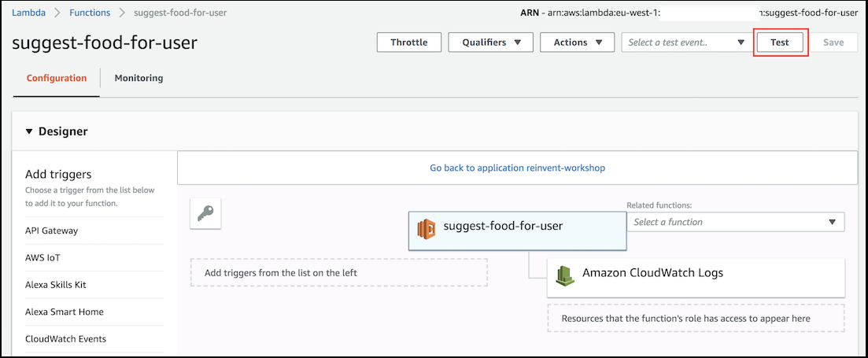Collapse the Designer section triangle

[29, 131]
